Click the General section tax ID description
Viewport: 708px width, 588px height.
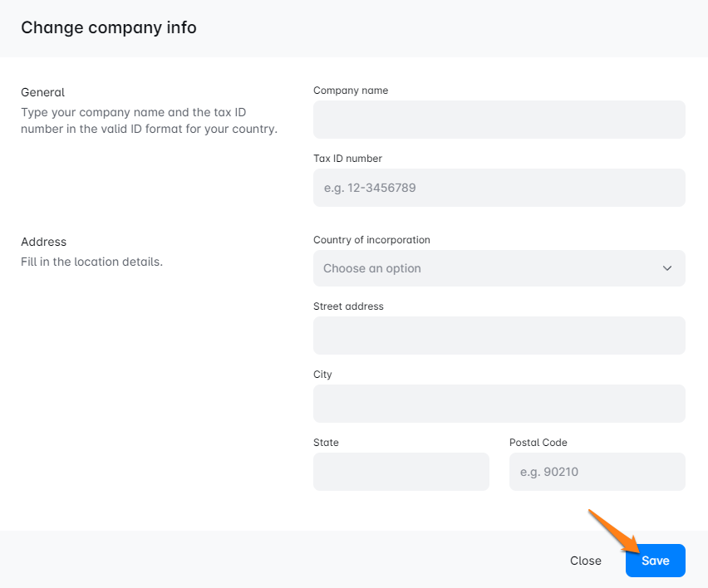pyautogui.click(x=149, y=120)
